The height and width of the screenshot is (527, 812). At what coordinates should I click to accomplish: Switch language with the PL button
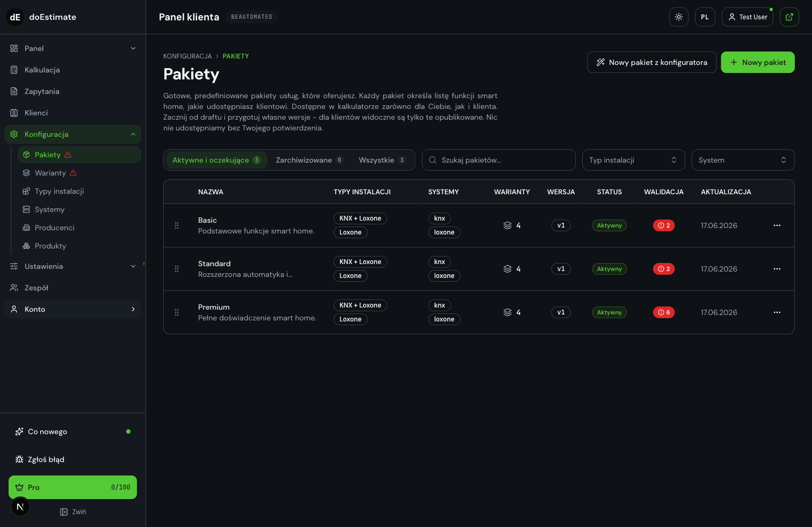click(705, 17)
